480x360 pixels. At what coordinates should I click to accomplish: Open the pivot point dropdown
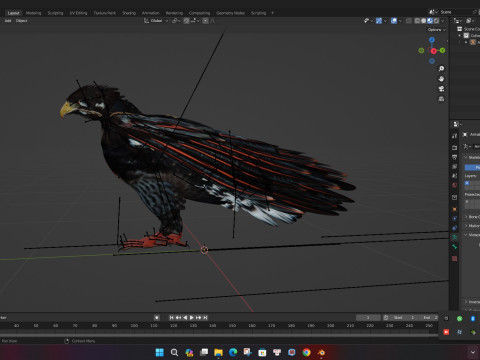point(176,21)
